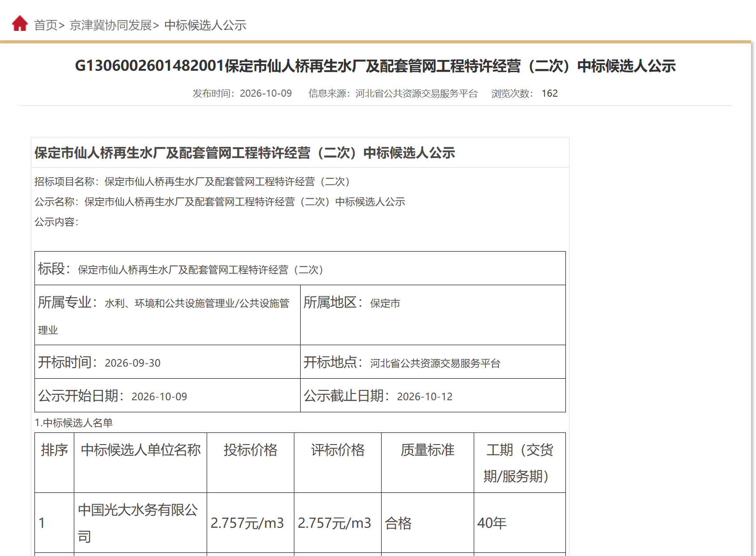Select the publish time 2026-10-09 in header

266,94
